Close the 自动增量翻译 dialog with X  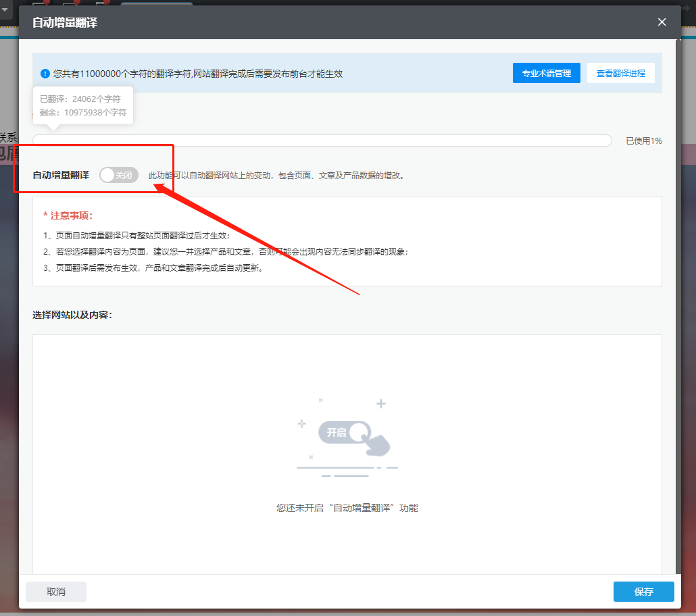pyautogui.click(x=662, y=22)
